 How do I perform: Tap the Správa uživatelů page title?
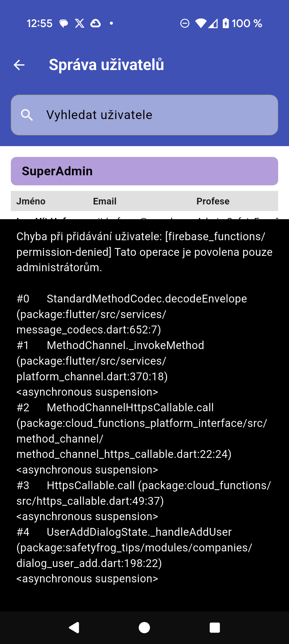106,65
